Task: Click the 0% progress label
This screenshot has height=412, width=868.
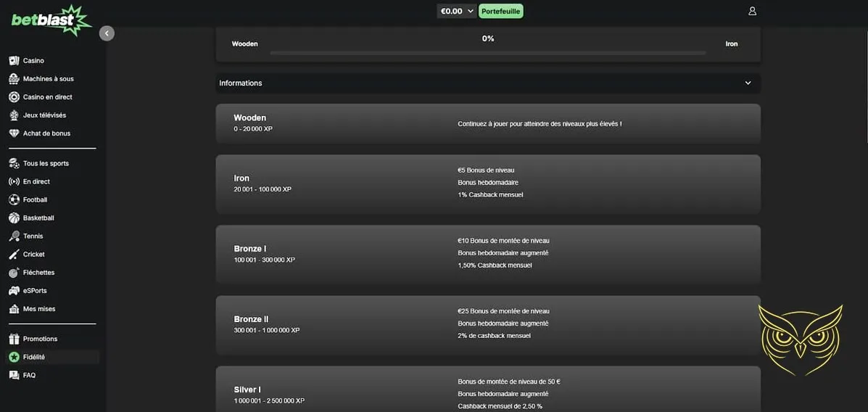Action: pos(488,38)
